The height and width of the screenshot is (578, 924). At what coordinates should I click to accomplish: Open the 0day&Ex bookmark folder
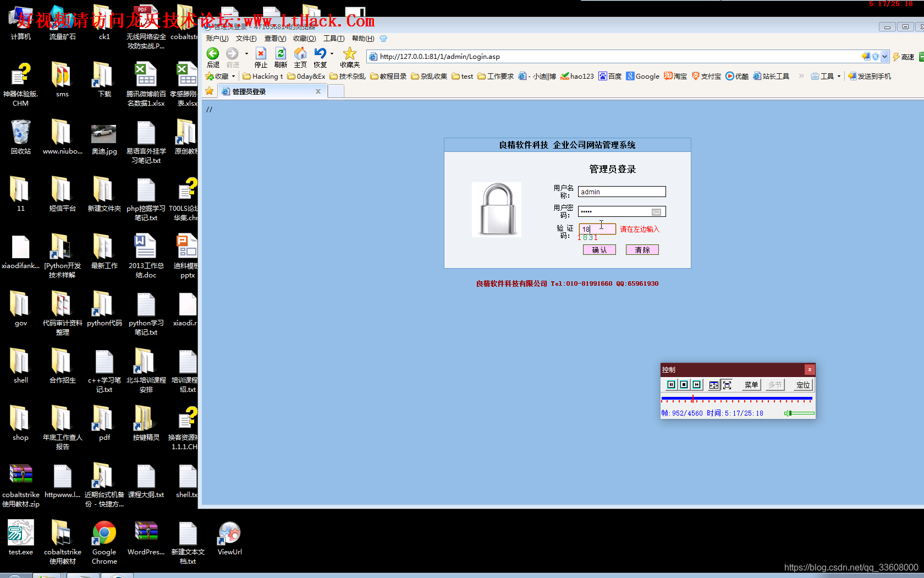pos(306,76)
